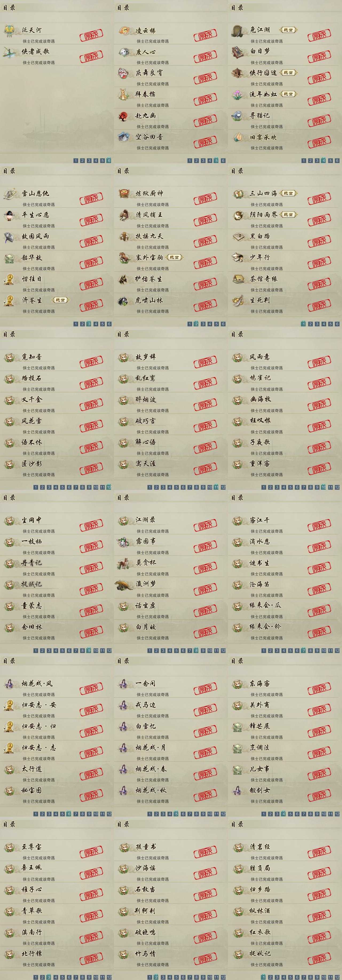Select the red tree icon for 赴九幽

pos(124,116)
